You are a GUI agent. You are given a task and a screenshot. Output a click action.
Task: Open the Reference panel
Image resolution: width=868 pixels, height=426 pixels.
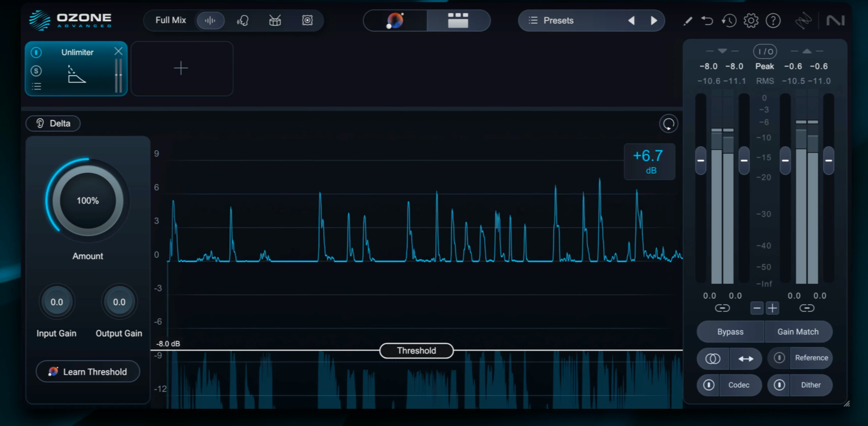click(x=811, y=358)
